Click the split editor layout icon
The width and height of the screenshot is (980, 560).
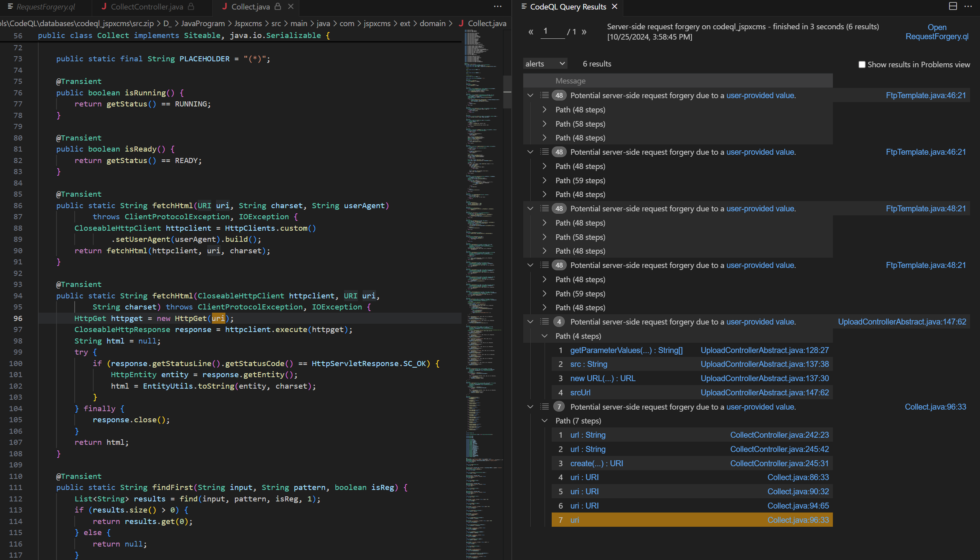click(953, 6)
